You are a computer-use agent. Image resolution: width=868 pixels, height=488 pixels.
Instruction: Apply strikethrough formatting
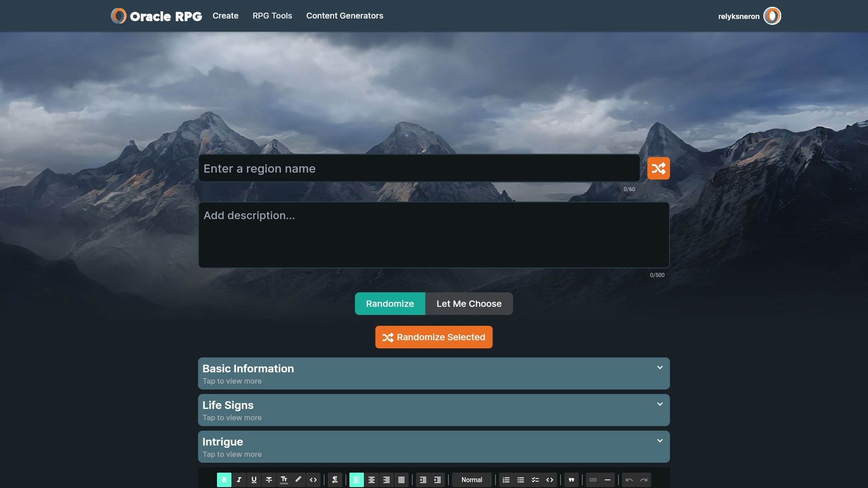point(269,480)
